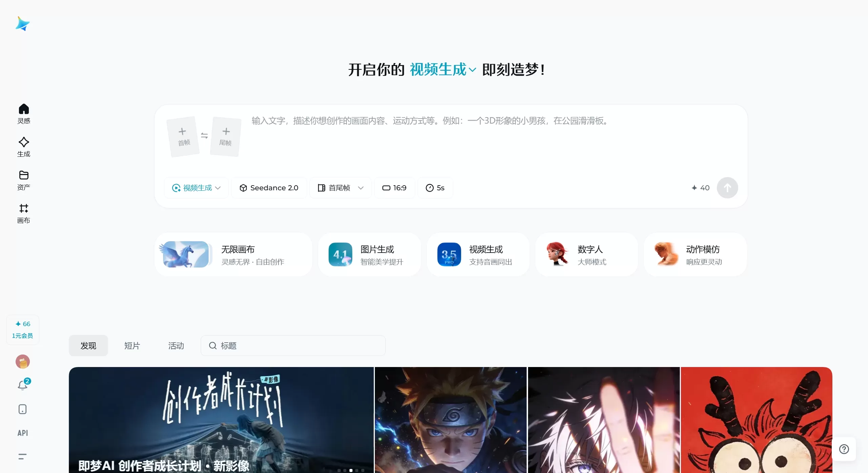Open the help question mark button
Image resolution: width=868 pixels, height=473 pixels.
[x=844, y=449]
